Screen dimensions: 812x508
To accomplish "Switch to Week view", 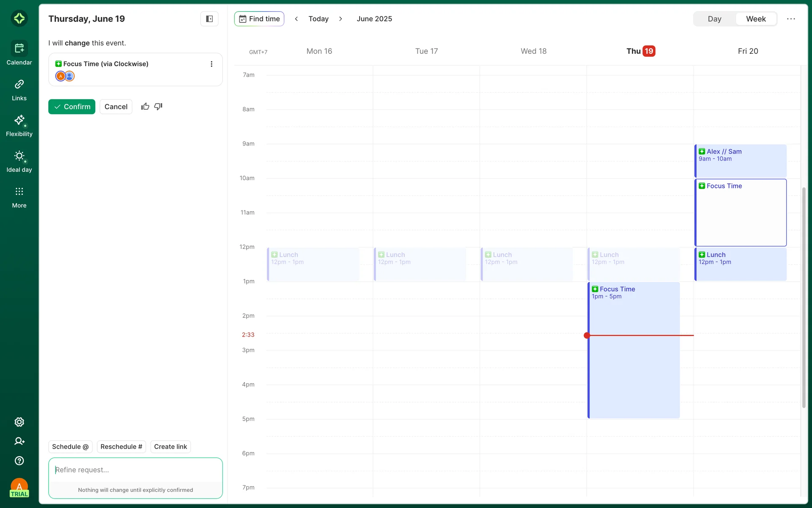I will [756, 19].
